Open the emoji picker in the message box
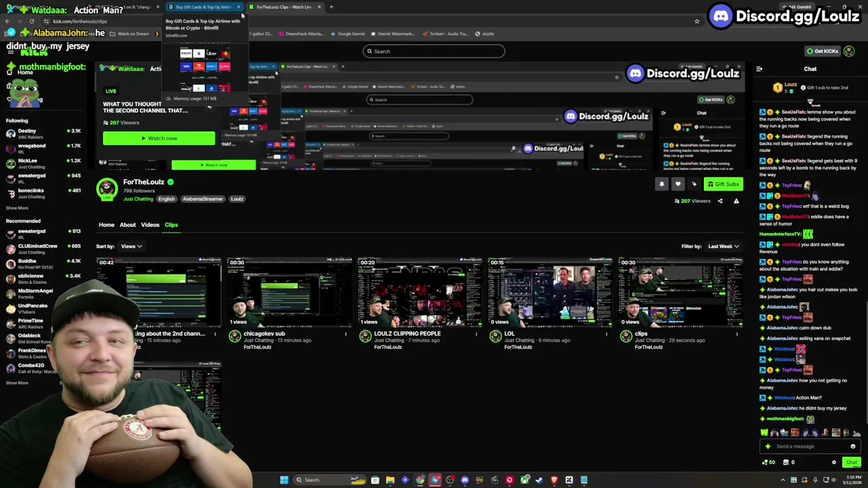The height and width of the screenshot is (488, 868). click(853, 446)
